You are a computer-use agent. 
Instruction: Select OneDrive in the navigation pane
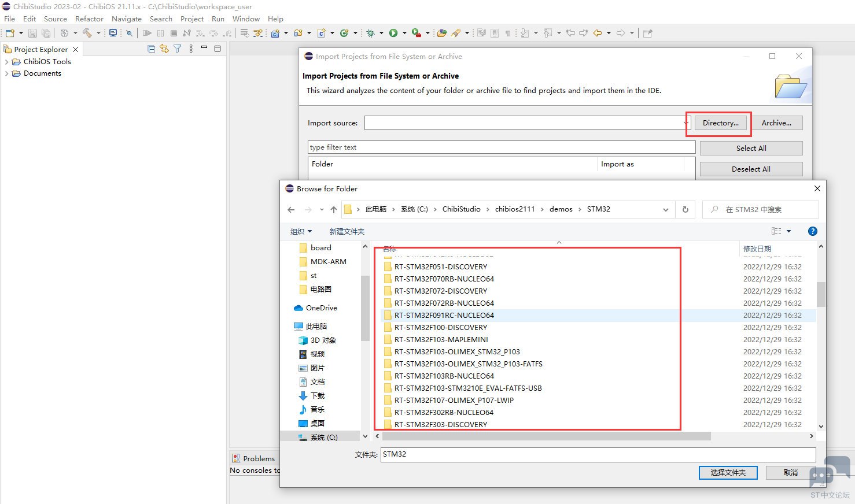(321, 308)
